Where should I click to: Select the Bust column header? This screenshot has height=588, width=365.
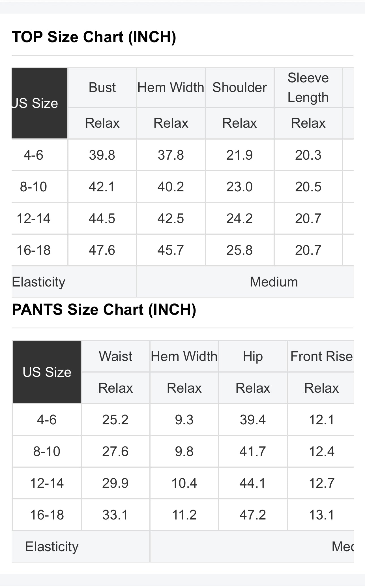[x=102, y=87]
